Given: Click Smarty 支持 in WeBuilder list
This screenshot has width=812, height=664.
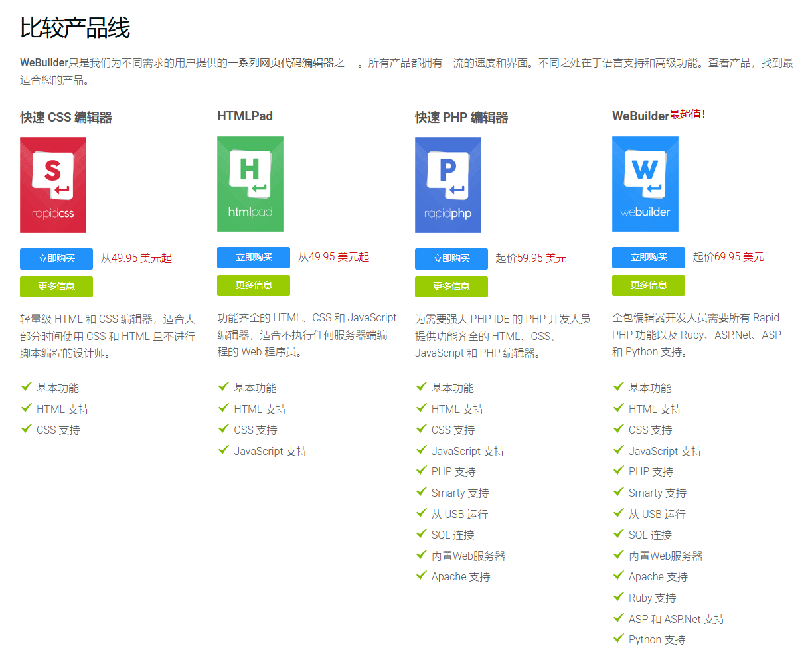Looking at the screenshot, I should point(657,493).
